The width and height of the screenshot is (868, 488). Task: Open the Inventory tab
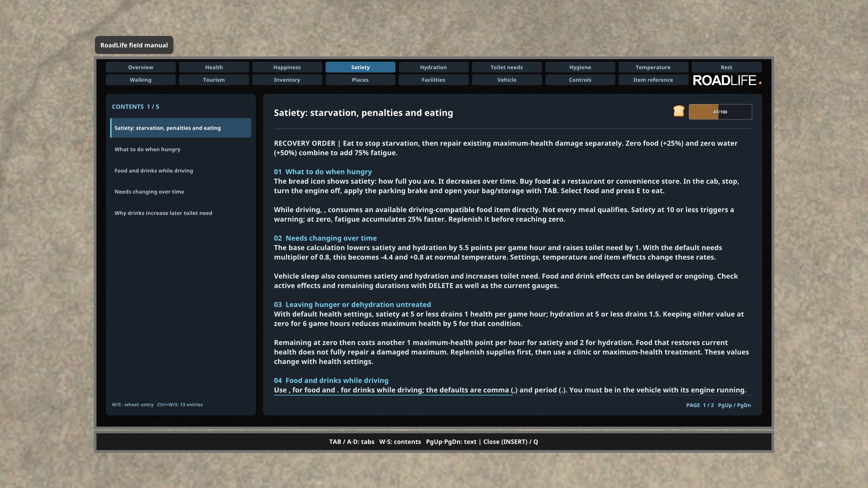287,80
